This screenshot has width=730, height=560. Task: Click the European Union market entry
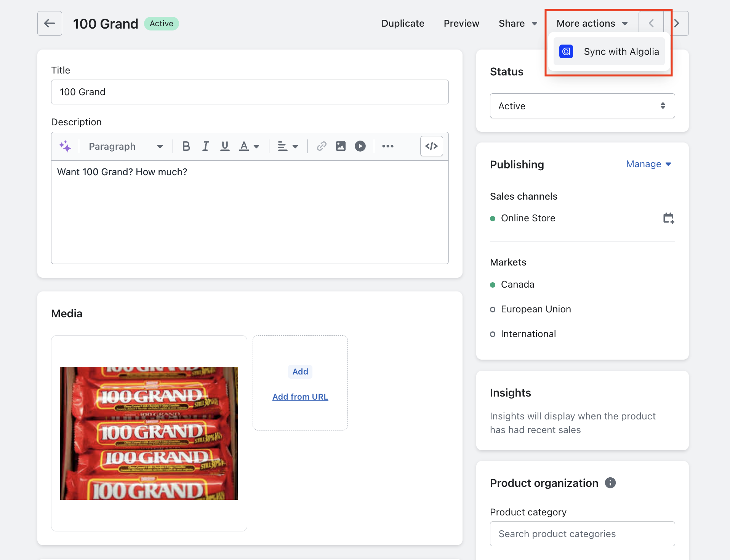(x=536, y=309)
